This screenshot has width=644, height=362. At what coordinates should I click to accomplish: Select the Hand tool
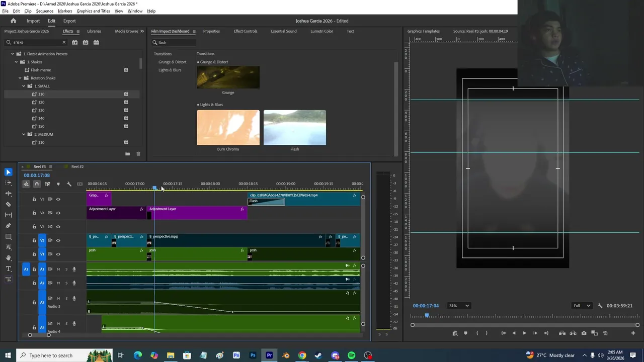[x=8, y=258]
